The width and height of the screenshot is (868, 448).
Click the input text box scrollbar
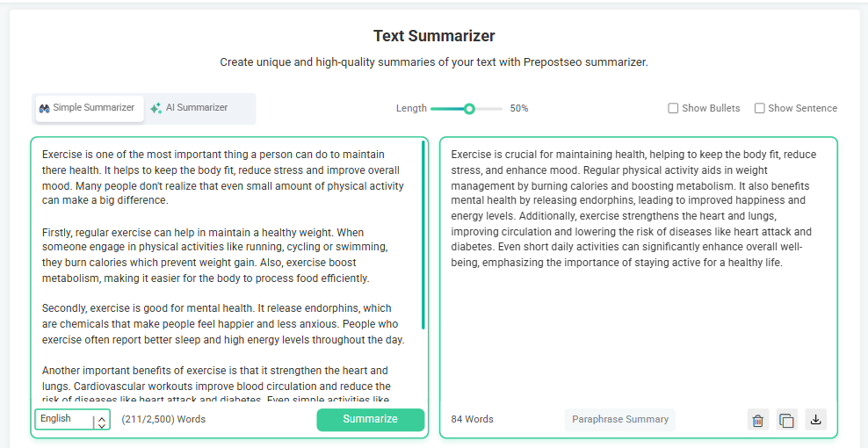click(x=423, y=235)
